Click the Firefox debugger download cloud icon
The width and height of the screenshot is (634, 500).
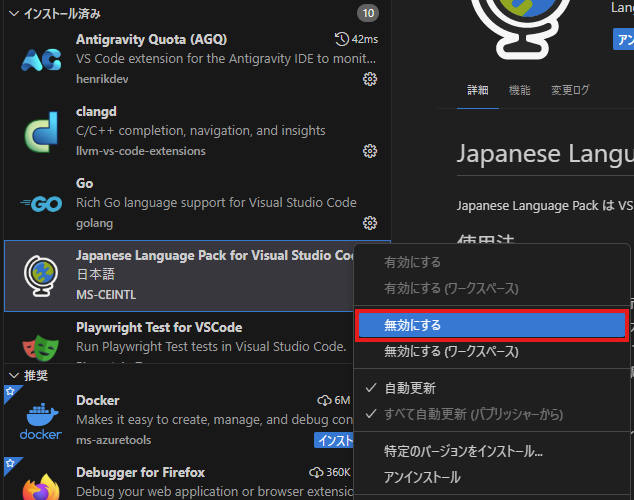coord(316,473)
